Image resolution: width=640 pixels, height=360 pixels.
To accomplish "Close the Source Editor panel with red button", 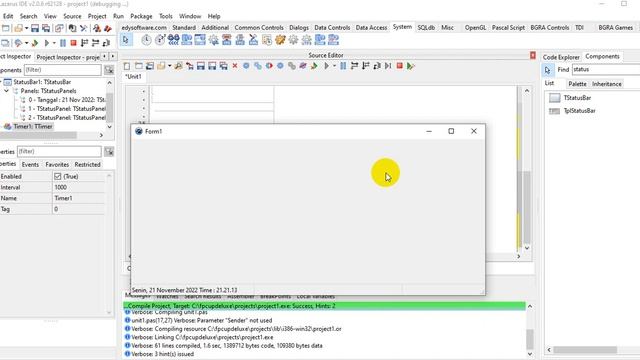I will (533, 55).
